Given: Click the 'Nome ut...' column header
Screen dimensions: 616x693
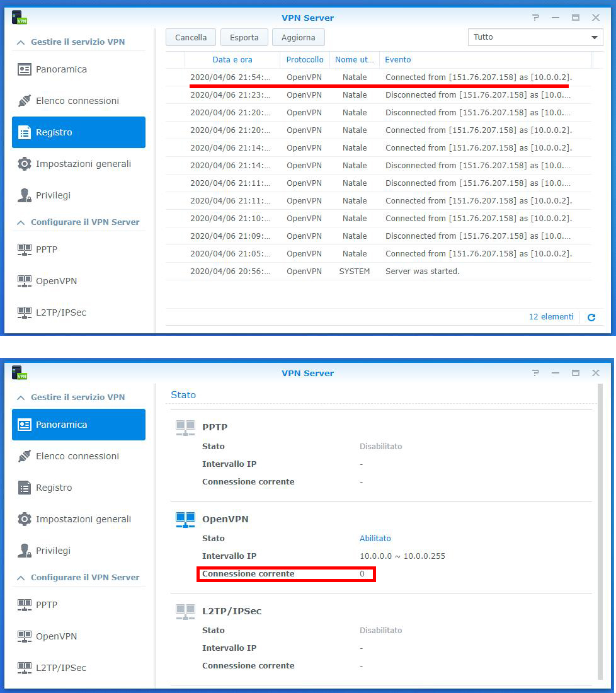Looking at the screenshot, I should [x=355, y=60].
